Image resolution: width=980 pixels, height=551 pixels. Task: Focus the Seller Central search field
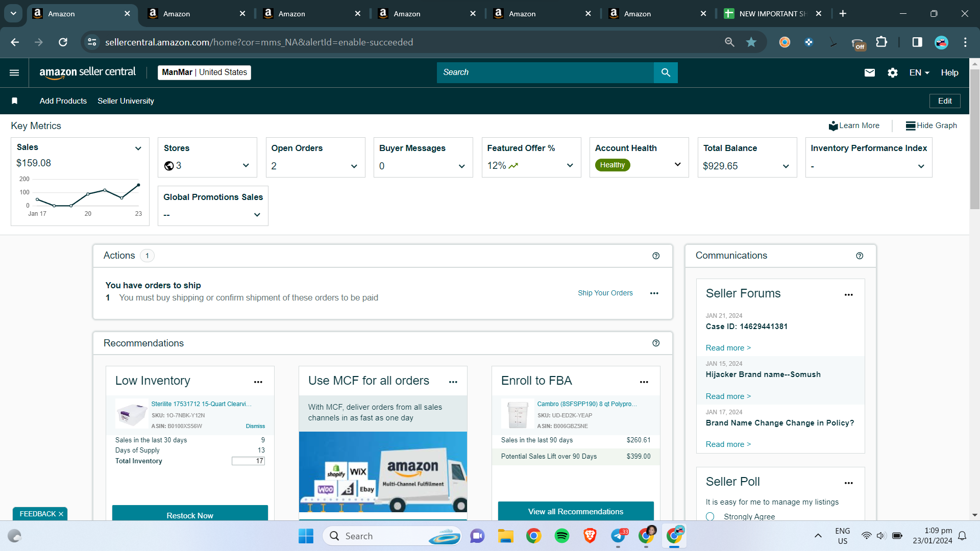pos(545,72)
